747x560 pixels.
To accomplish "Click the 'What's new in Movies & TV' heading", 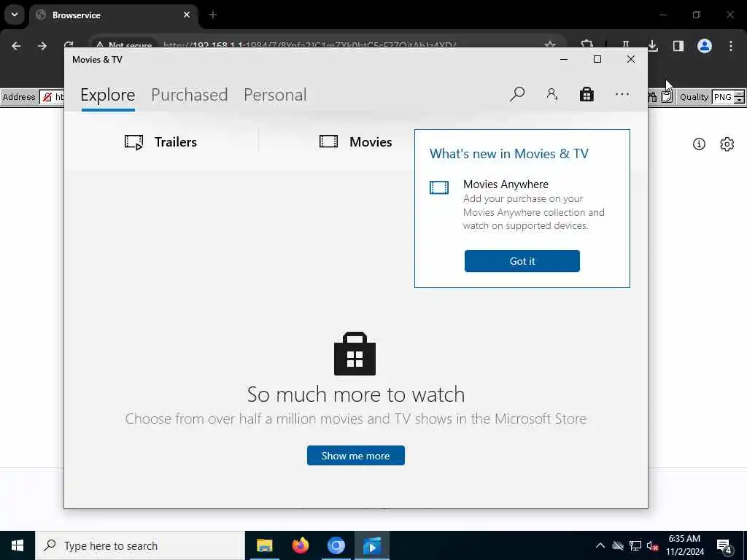I will [x=508, y=154].
